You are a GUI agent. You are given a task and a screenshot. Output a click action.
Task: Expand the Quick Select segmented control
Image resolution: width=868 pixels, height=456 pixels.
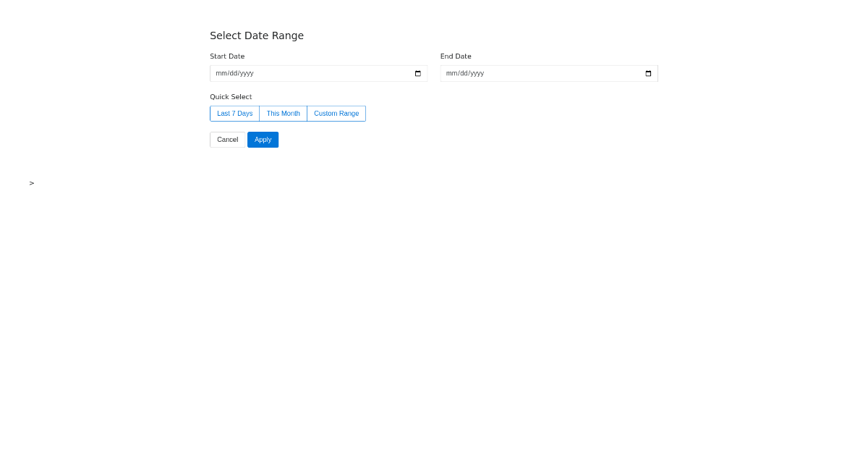pos(287,114)
